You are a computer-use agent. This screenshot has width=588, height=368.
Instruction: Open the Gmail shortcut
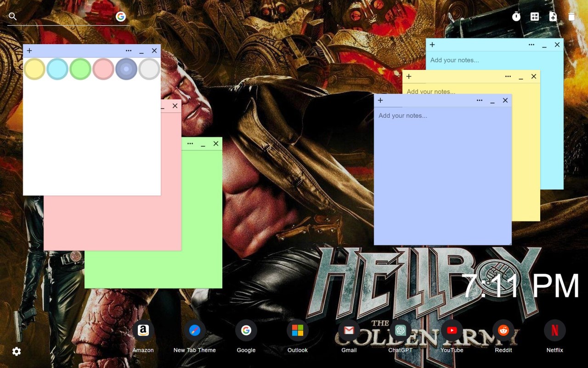[x=349, y=330]
